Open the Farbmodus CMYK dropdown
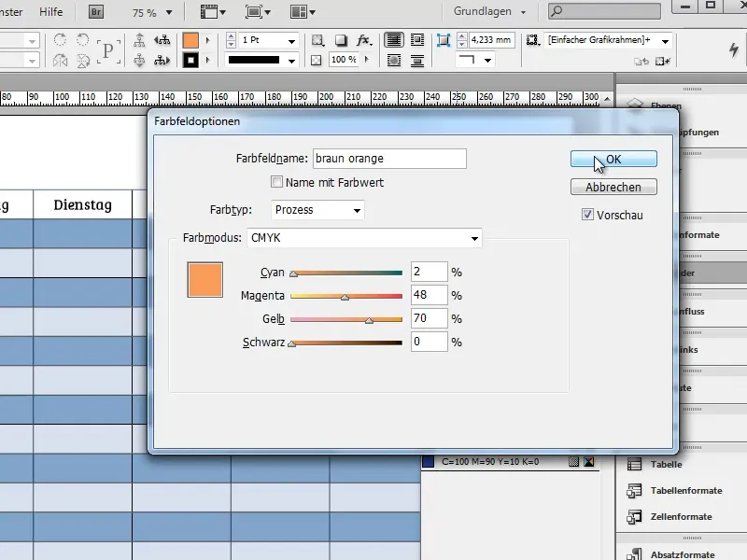The width and height of the screenshot is (747, 560). tap(364, 238)
